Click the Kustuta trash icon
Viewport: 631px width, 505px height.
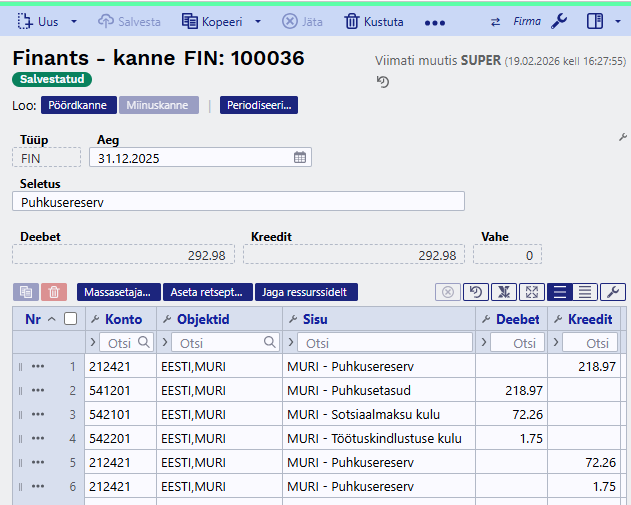click(352, 21)
